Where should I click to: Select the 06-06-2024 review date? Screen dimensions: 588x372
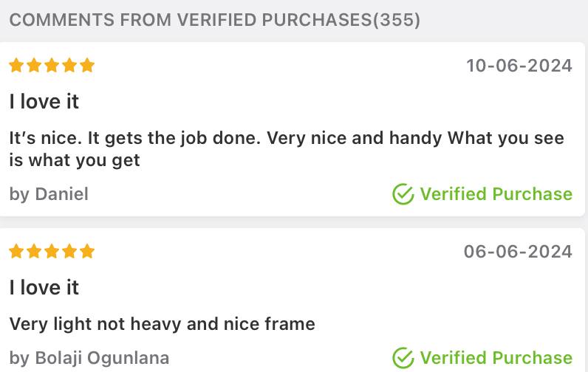click(x=518, y=252)
